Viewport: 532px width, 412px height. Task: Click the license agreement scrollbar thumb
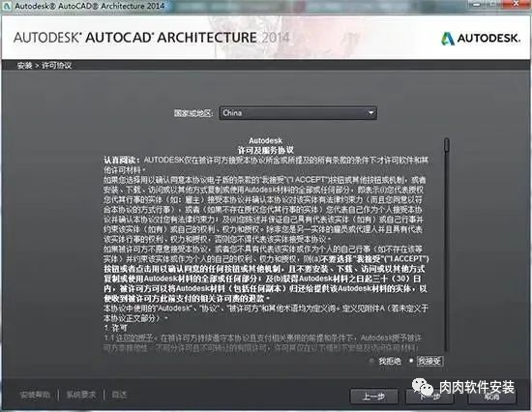[447, 144]
